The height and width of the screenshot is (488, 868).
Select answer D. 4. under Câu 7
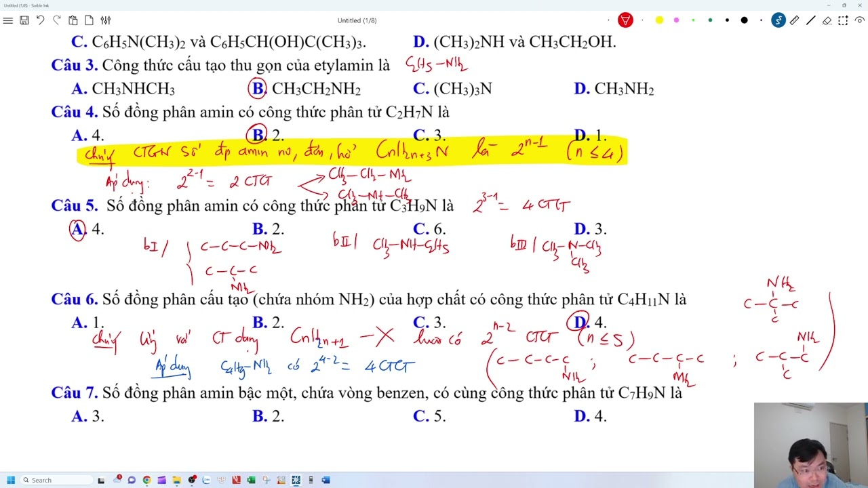[590, 416]
